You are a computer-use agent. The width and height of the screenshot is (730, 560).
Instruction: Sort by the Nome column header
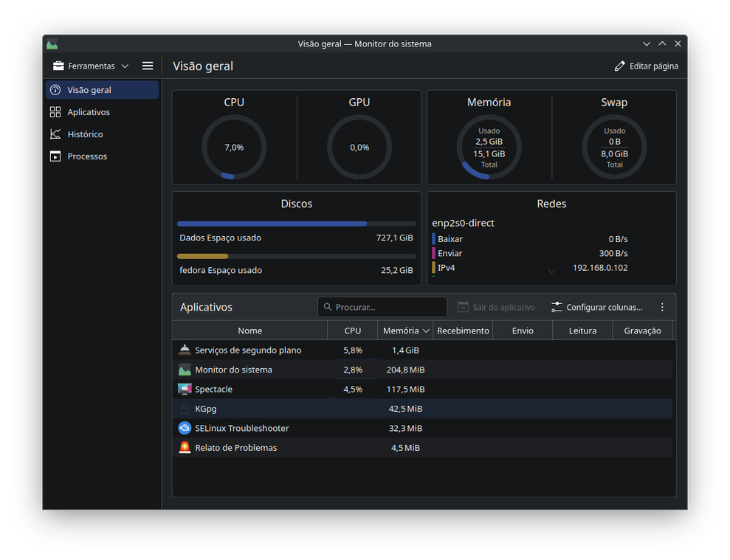(x=250, y=331)
